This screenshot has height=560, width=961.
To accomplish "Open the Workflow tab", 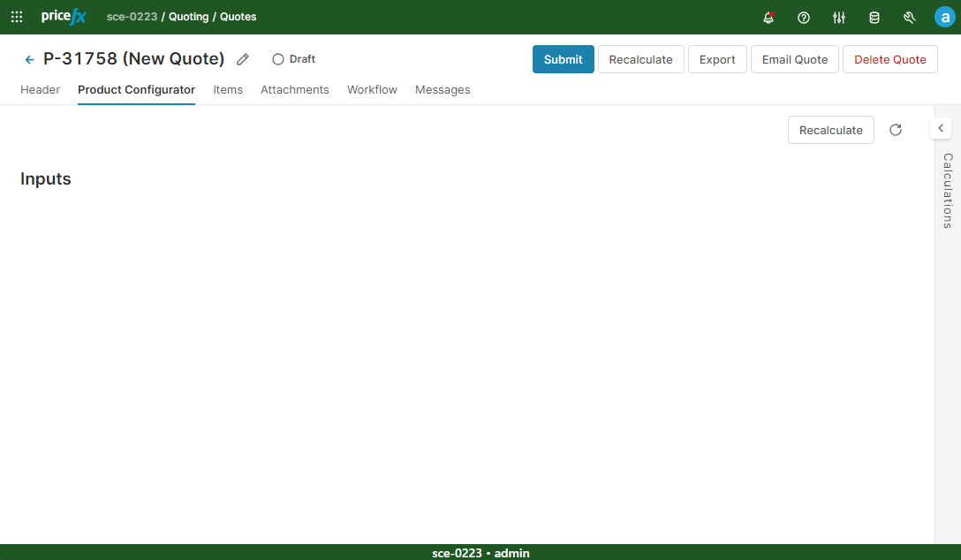I will tap(372, 89).
